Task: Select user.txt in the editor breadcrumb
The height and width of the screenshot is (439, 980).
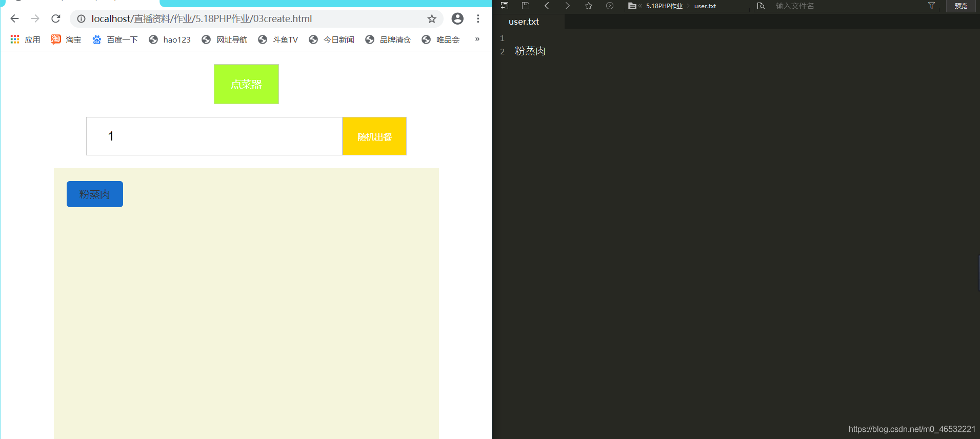Action: (705, 6)
